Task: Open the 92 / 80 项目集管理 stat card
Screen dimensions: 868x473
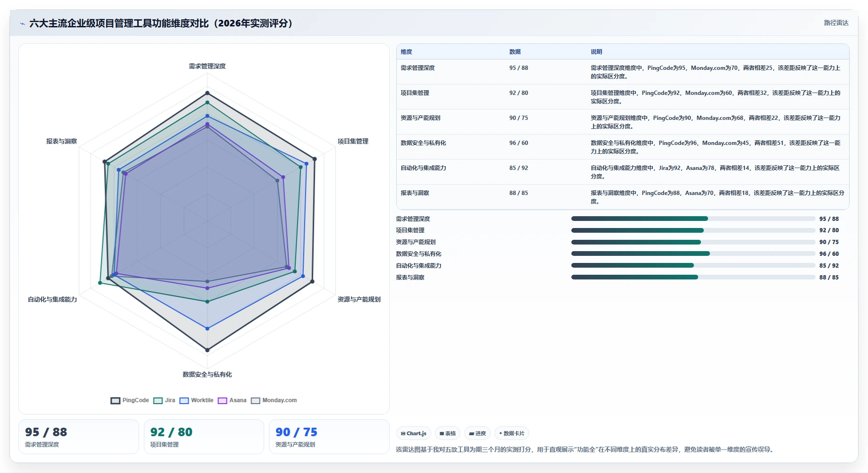Action: [204, 437]
